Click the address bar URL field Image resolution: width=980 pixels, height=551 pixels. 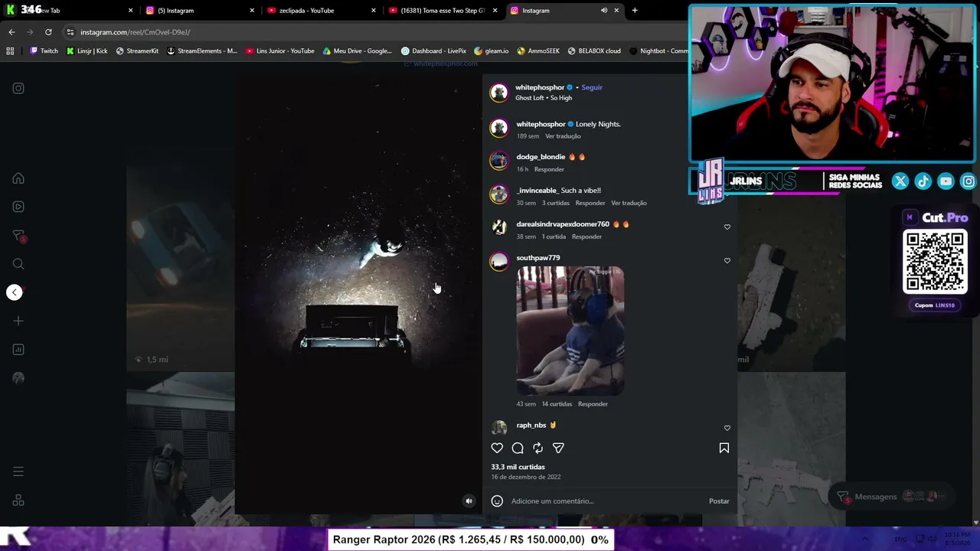pos(375,32)
